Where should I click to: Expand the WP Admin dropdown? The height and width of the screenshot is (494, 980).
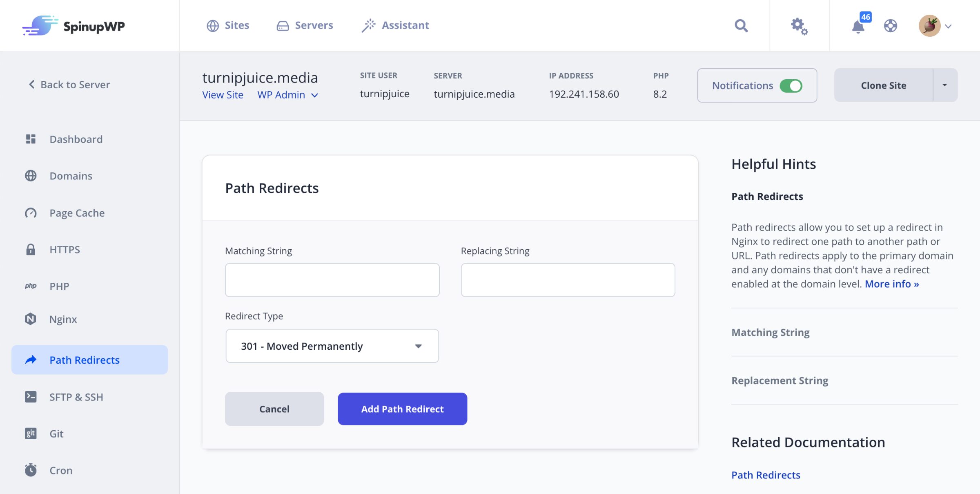(x=314, y=95)
